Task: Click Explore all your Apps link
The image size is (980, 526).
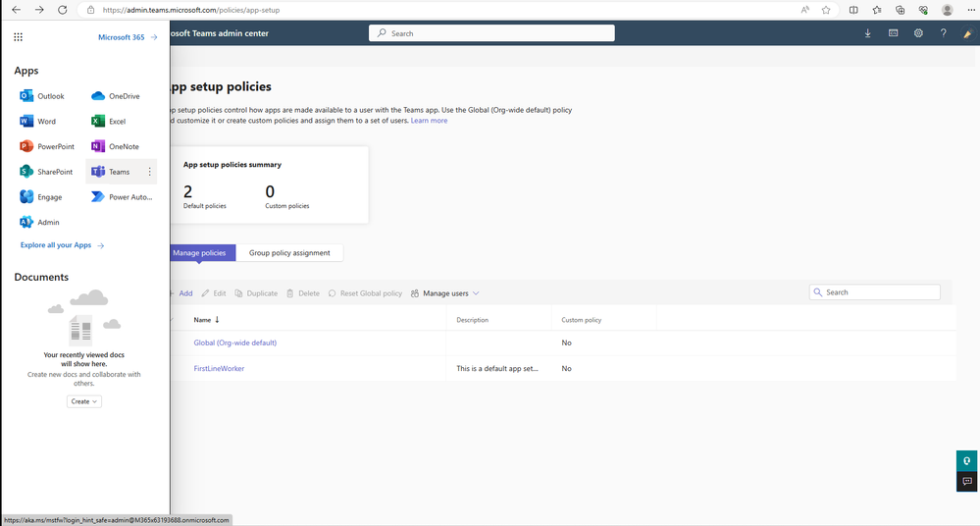Action: (62, 245)
